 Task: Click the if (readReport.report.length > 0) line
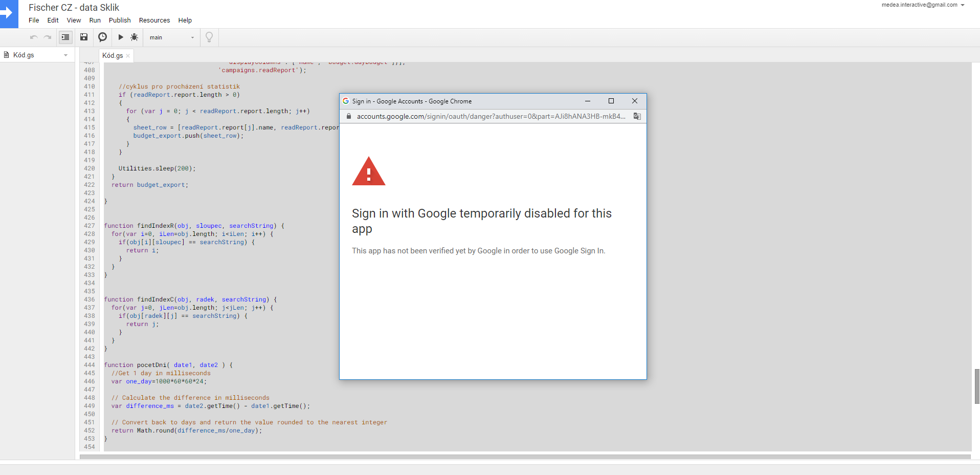click(x=179, y=95)
